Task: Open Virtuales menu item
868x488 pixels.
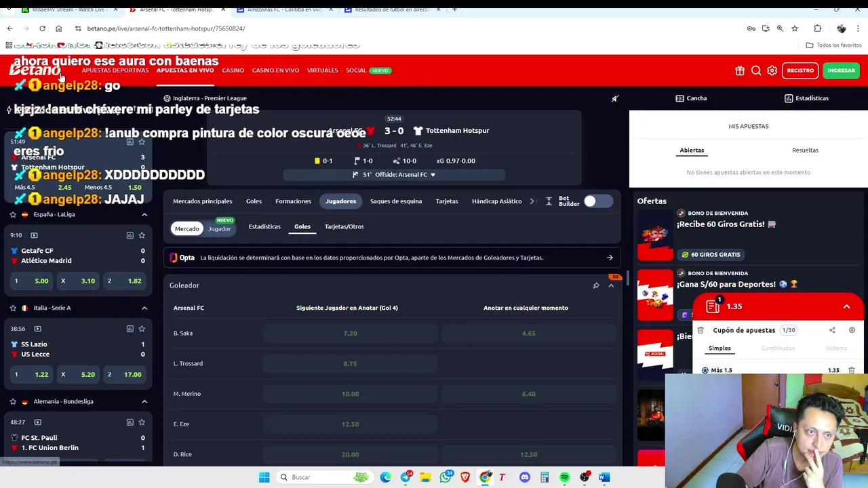Action: (322, 70)
